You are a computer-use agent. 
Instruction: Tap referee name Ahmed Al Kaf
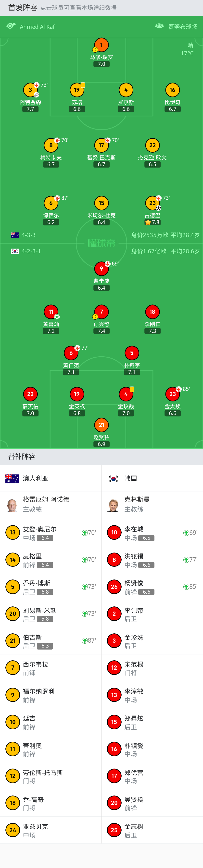point(37,27)
